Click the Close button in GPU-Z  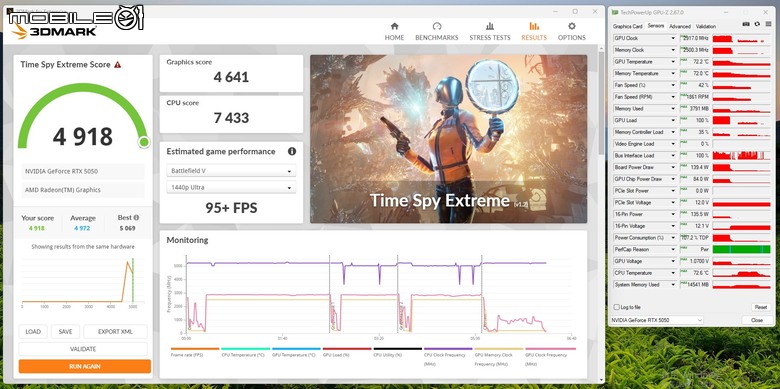pyautogui.click(x=757, y=320)
